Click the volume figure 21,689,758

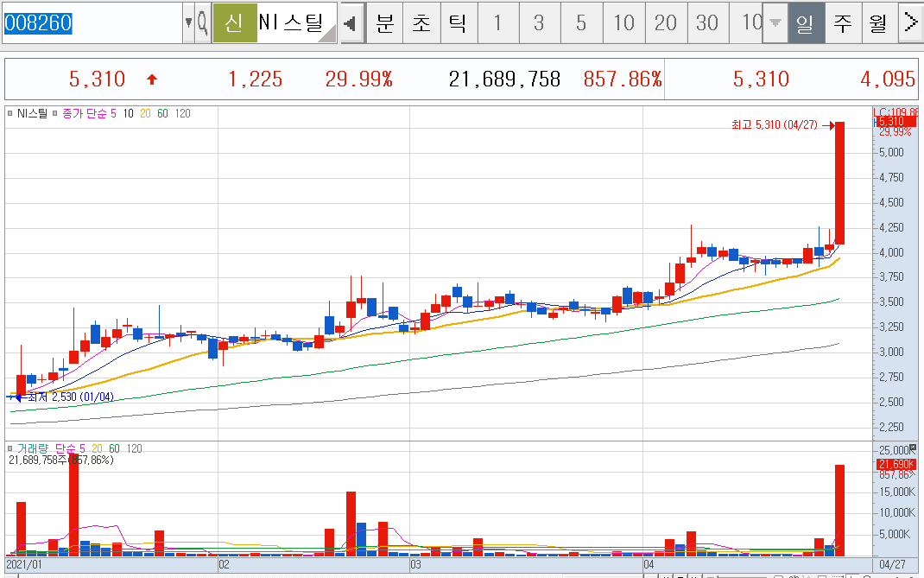[x=504, y=79]
